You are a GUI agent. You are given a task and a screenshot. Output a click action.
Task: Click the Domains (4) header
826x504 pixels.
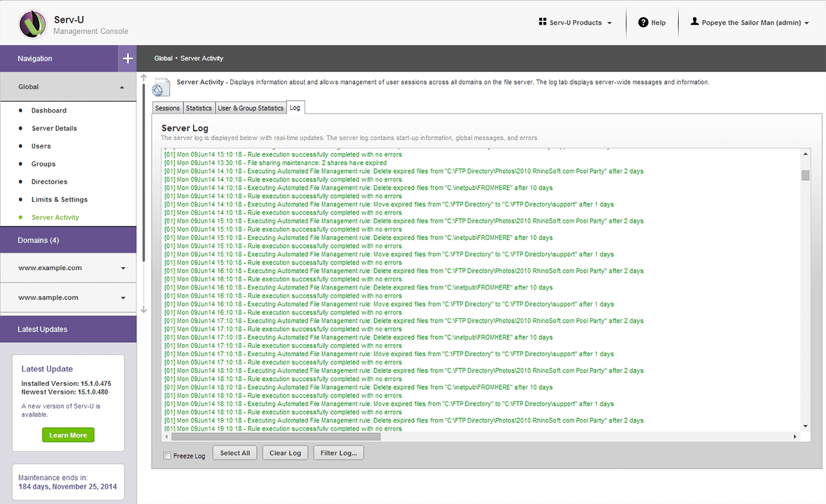pos(68,240)
